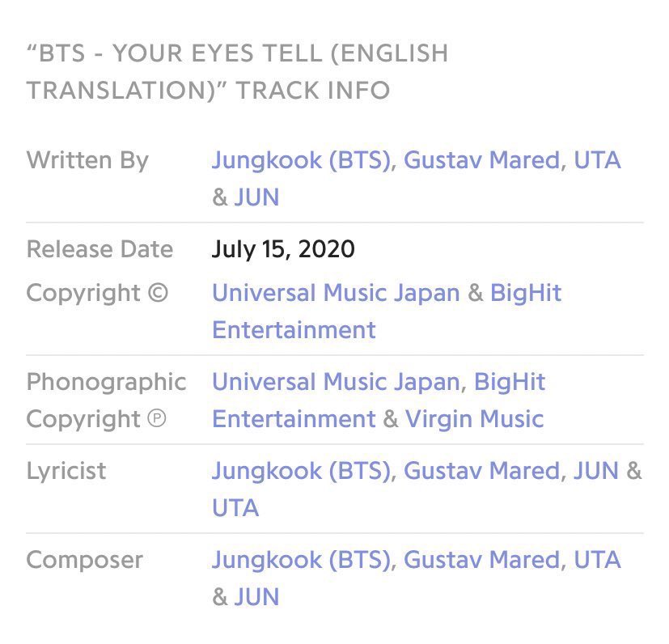Open Universal Music Japan under Phonographic Copyright
The height and width of the screenshot is (644, 669).
337,382
